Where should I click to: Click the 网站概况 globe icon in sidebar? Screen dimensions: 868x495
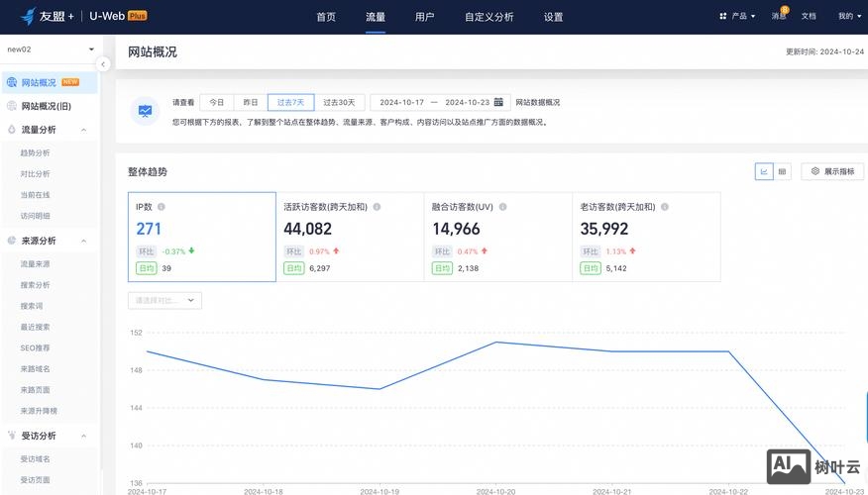tap(12, 82)
